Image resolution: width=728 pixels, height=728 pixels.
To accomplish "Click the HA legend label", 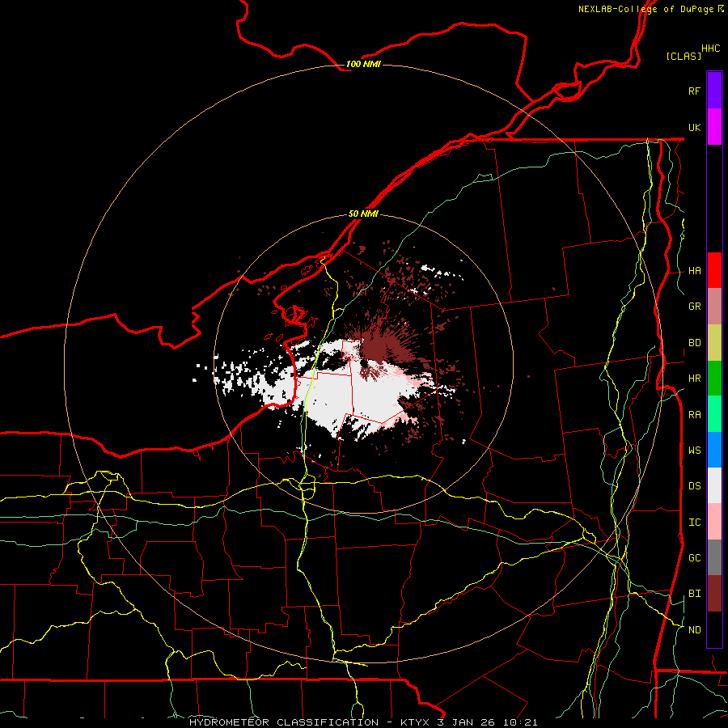I will pos(695,271).
